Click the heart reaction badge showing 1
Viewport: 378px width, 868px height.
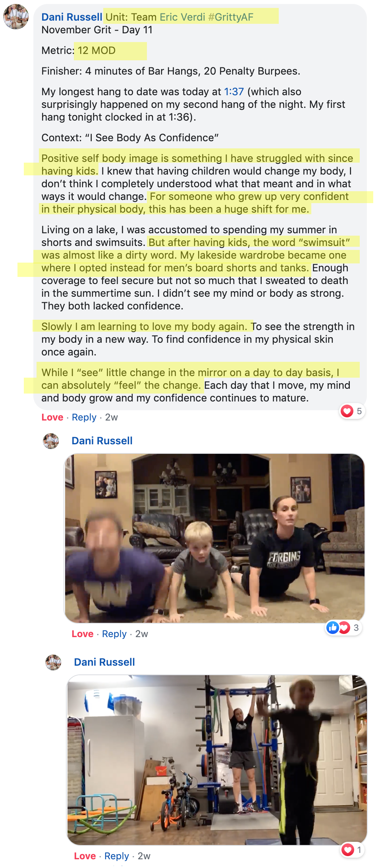tap(353, 850)
